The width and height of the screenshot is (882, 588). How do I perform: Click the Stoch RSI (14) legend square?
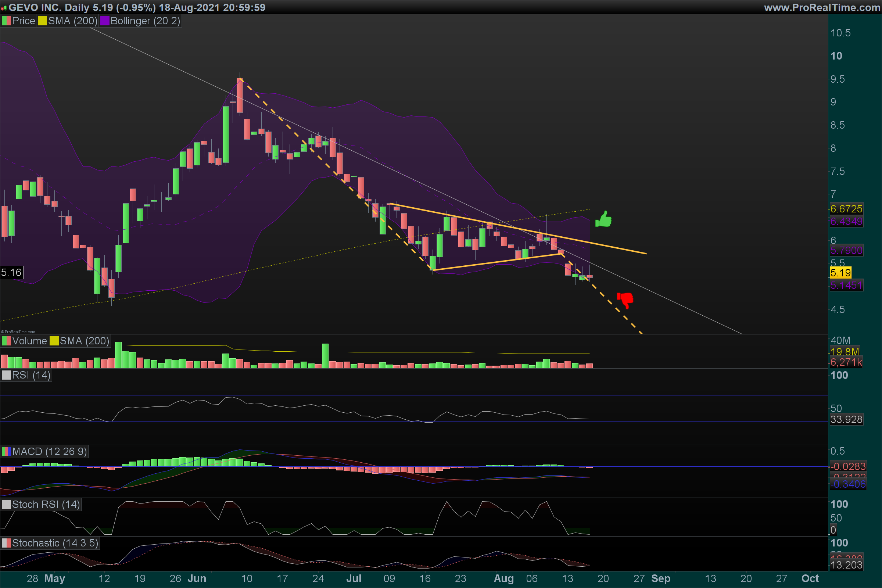click(x=6, y=504)
